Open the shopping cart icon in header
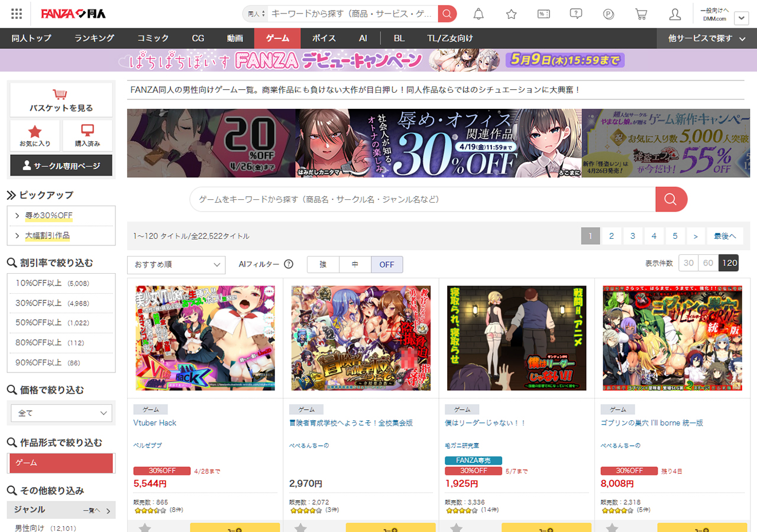Image resolution: width=757 pixels, height=532 pixels. pos(640,14)
